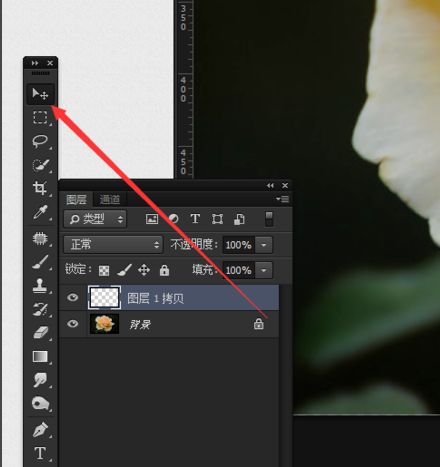Select the Move tool

pos(40,94)
